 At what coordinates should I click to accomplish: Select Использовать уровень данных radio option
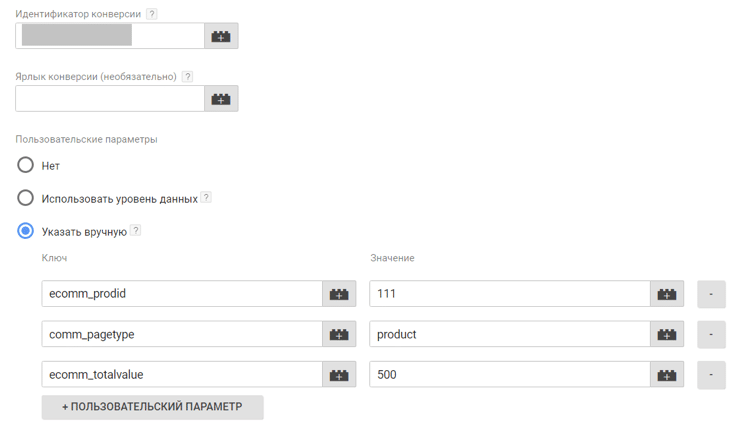click(x=26, y=198)
